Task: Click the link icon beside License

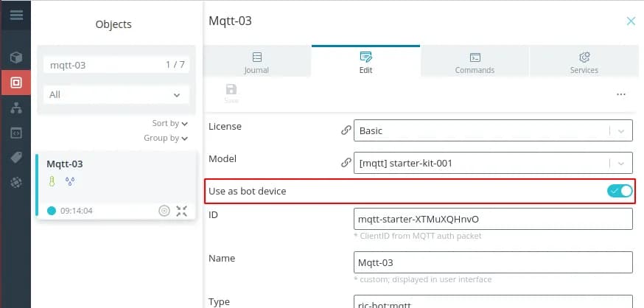Action: pyautogui.click(x=346, y=130)
